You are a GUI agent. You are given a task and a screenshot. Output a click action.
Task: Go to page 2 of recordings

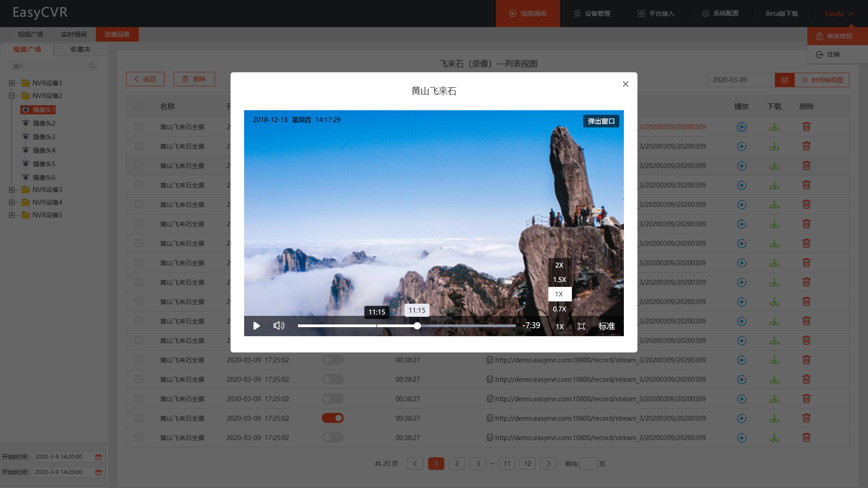[x=457, y=464]
